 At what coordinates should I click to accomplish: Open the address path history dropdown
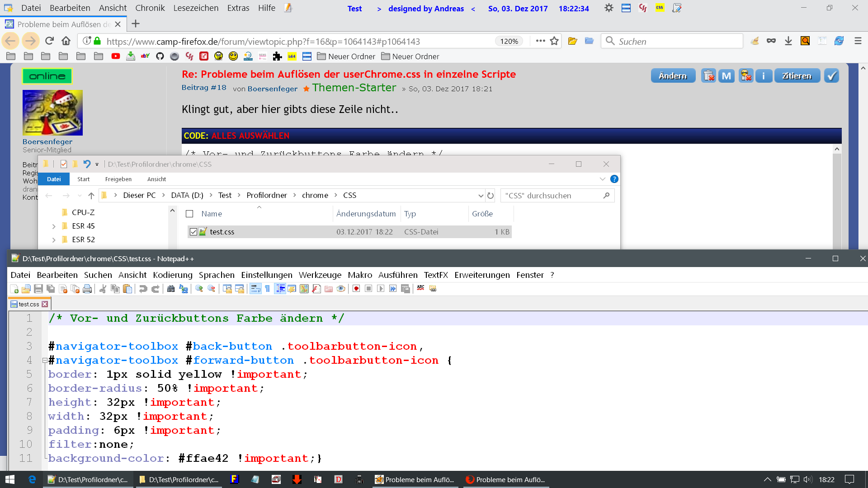click(x=481, y=196)
